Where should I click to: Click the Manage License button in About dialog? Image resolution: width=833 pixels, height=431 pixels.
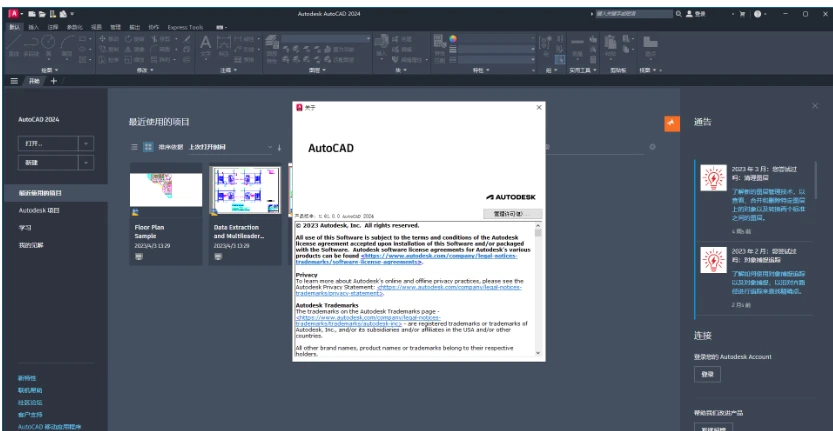click(512, 214)
